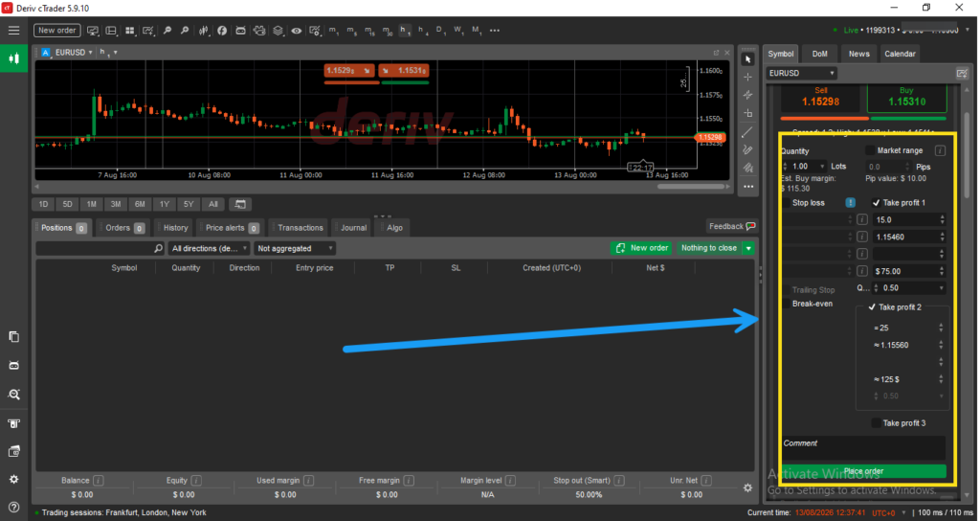The image size is (980, 521).
Task: Switch to the DoM tab
Action: tap(819, 54)
